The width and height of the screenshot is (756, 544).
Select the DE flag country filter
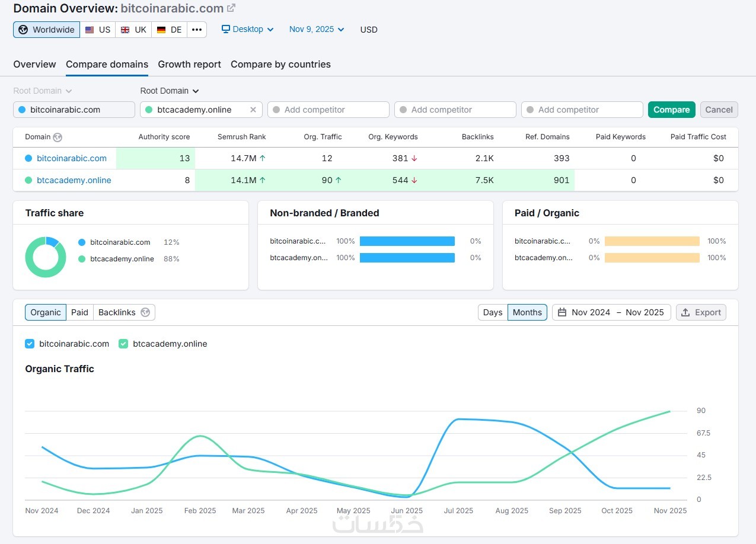pyautogui.click(x=170, y=30)
